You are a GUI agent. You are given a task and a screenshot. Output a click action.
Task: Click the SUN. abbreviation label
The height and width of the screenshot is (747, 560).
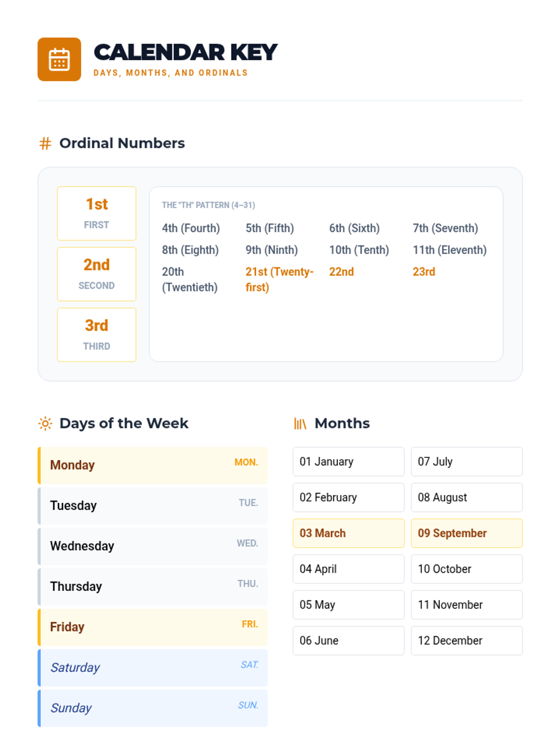tap(248, 705)
